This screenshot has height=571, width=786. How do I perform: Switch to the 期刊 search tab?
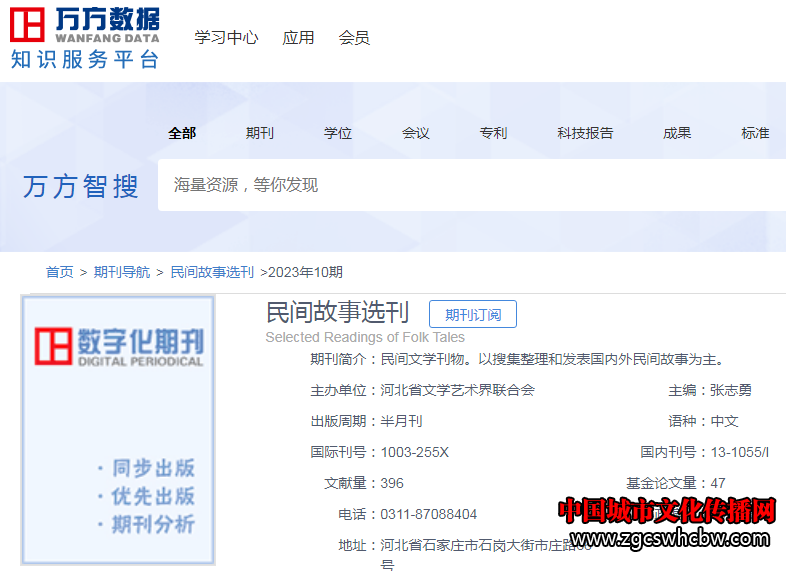(260, 133)
